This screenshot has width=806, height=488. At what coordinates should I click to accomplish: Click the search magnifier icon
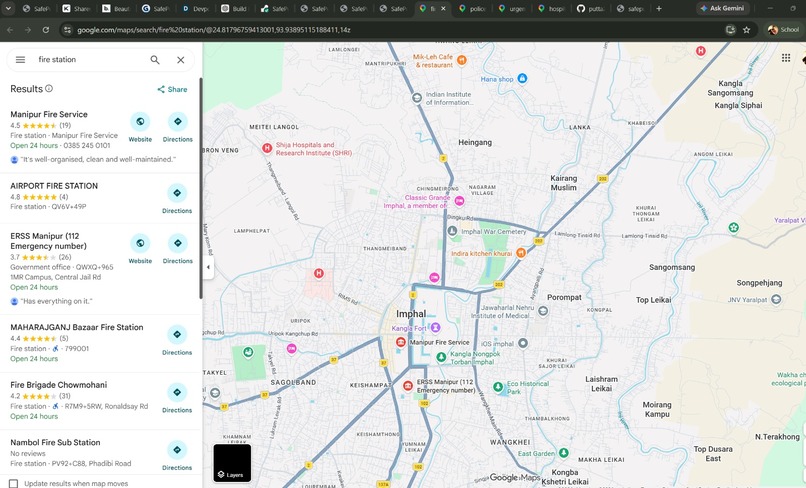[x=155, y=60]
